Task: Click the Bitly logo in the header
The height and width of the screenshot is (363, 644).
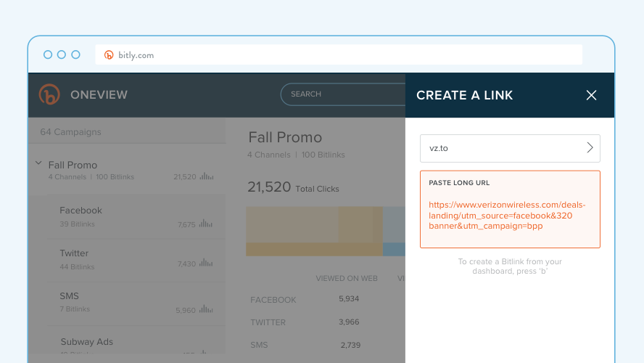Action: click(x=49, y=94)
